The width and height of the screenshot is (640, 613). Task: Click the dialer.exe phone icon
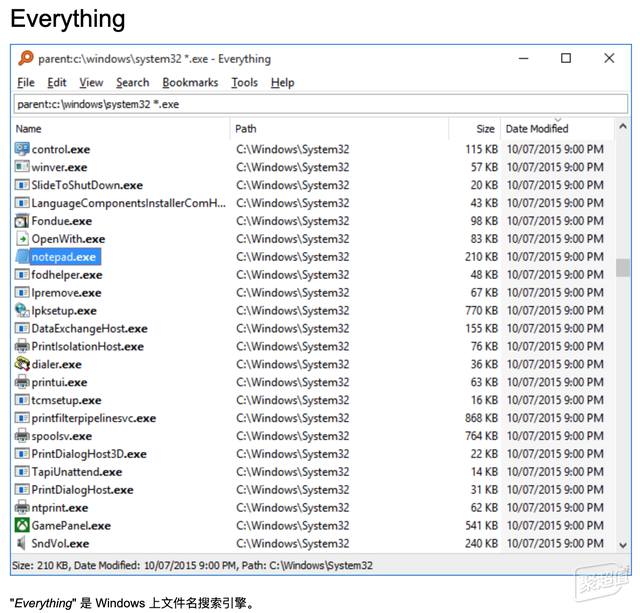tap(22, 364)
